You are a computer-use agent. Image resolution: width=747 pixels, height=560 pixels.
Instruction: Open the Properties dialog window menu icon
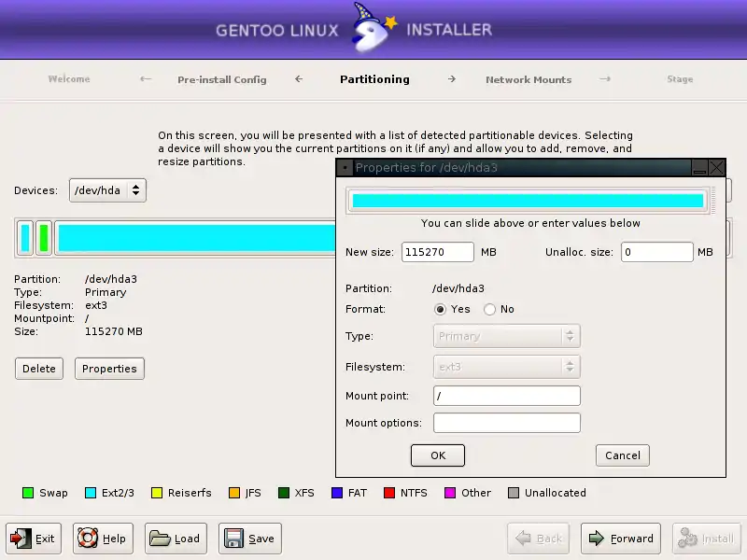(x=345, y=168)
